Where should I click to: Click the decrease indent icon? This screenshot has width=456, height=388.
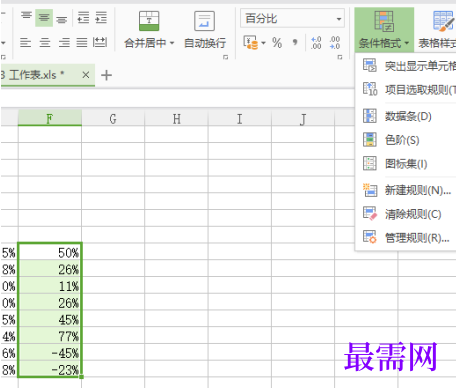coord(83,17)
